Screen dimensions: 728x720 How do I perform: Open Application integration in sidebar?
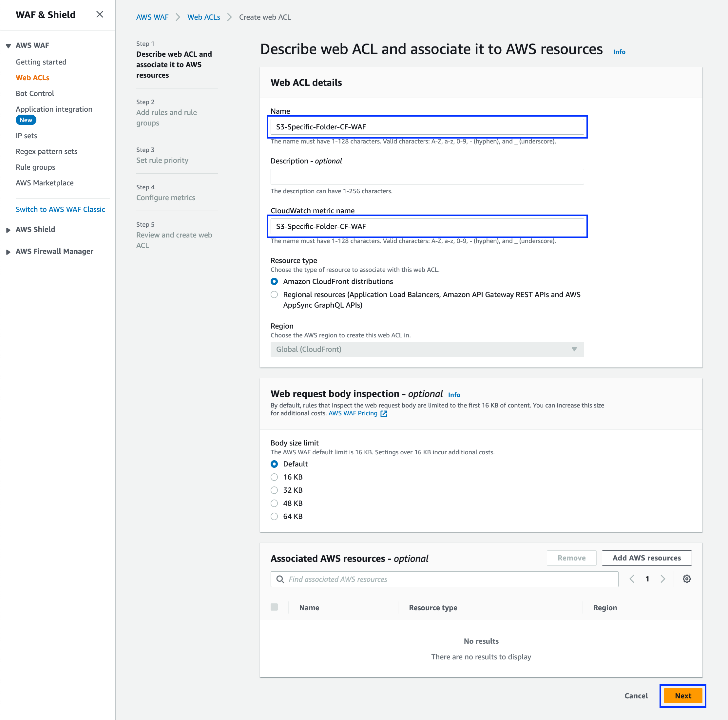[x=54, y=109]
